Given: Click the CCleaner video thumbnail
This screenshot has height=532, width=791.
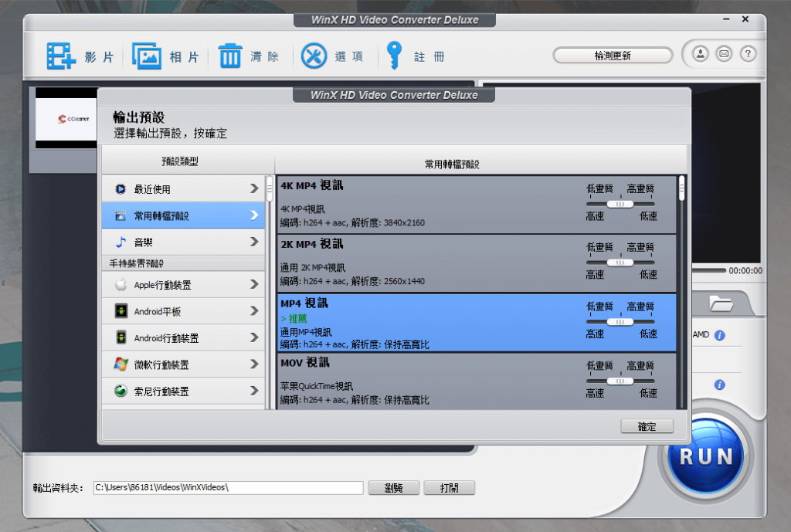Looking at the screenshot, I should click(66, 118).
